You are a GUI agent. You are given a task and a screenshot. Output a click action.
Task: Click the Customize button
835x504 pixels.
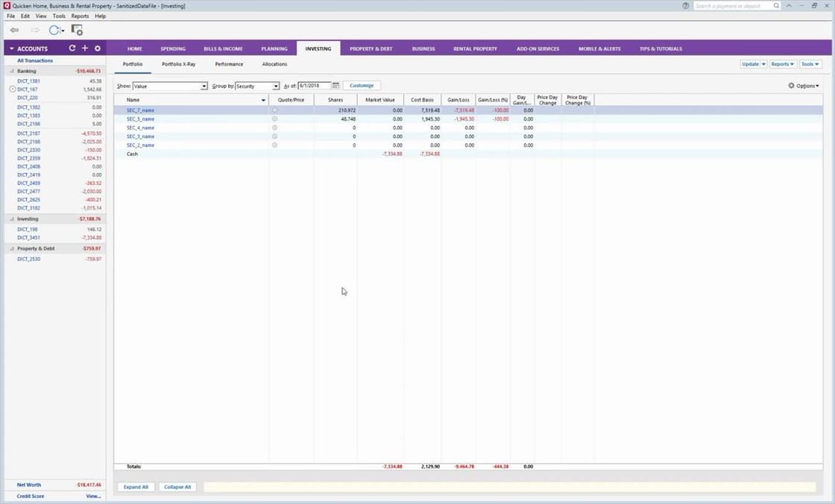(362, 86)
